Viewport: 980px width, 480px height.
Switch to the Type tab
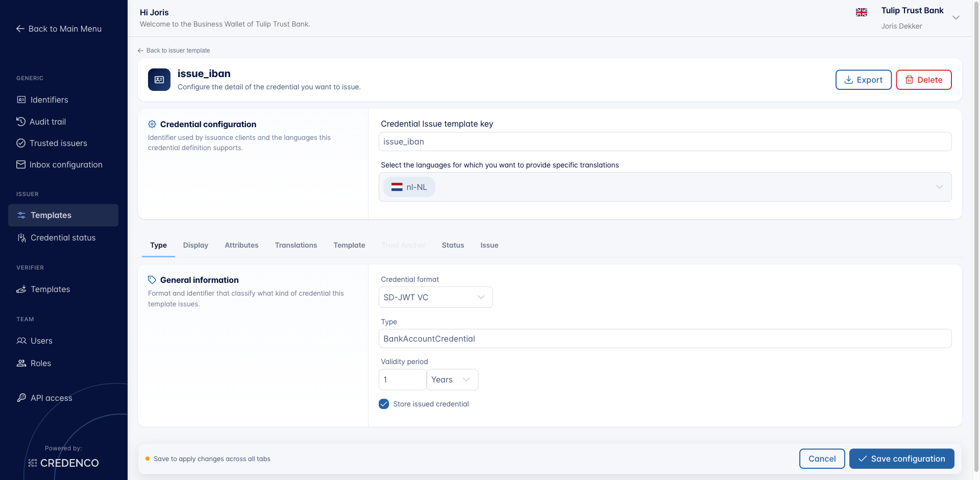158,245
